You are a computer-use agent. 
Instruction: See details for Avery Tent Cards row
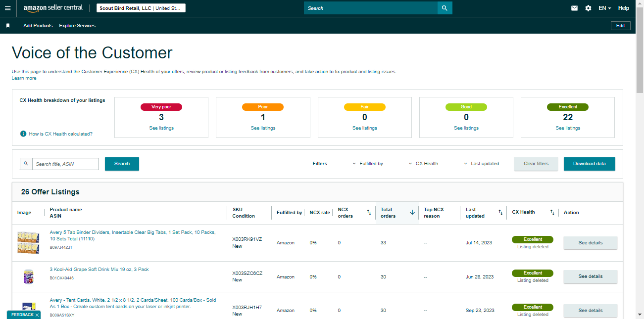(590, 311)
